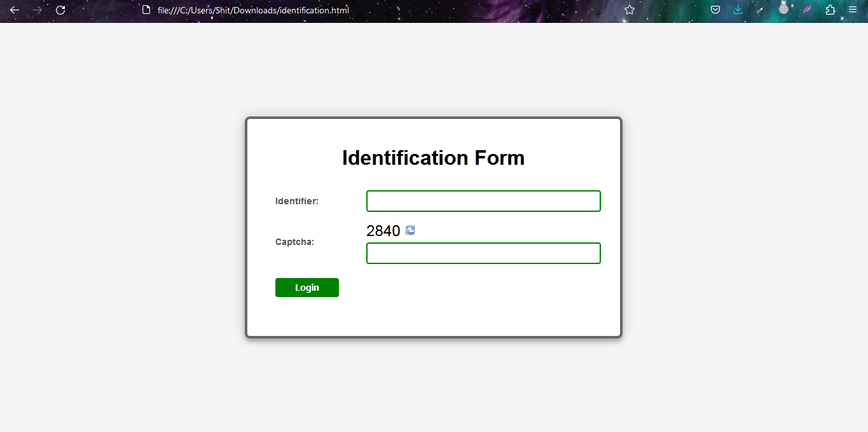
Task: Click the Identification Form heading
Action: (433, 158)
